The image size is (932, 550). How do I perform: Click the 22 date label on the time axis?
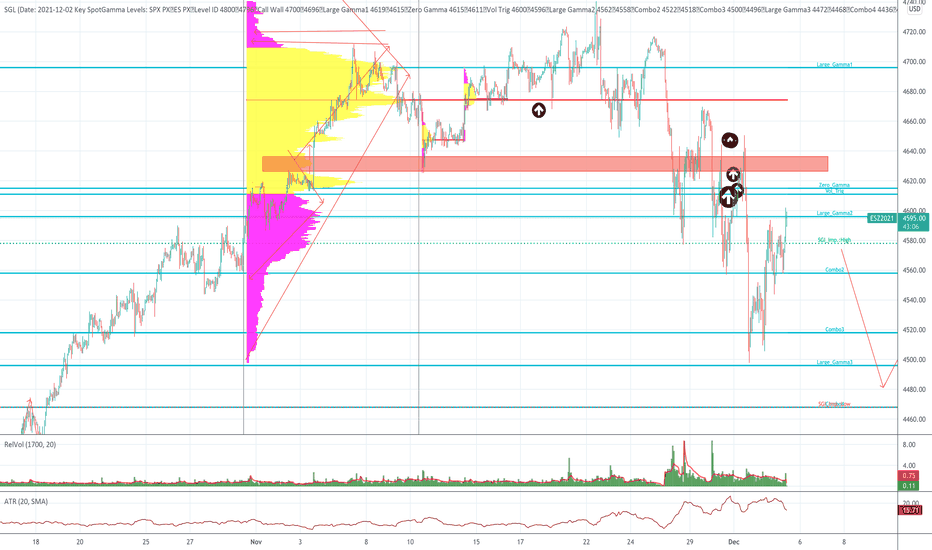(586, 542)
